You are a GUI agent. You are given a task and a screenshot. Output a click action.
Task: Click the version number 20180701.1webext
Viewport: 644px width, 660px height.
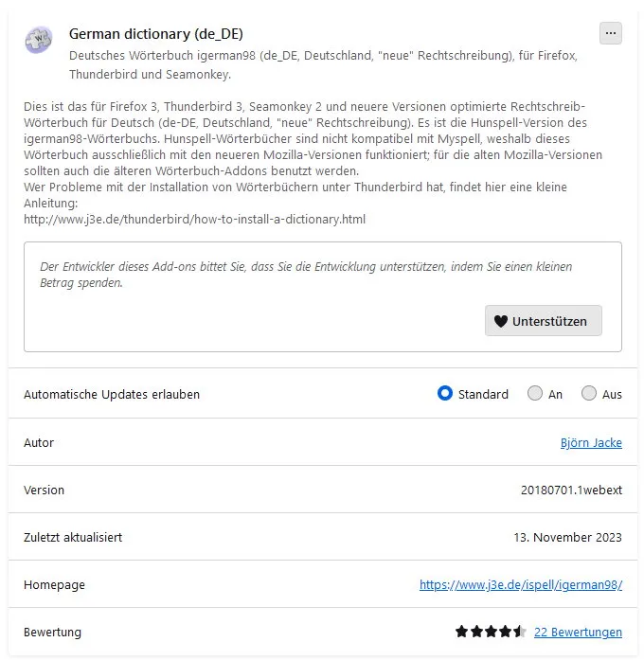tap(571, 490)
